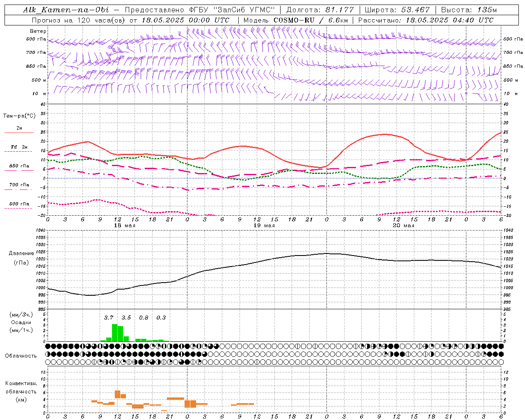Click the Конвективн. label
525x420 pixels.
click(x=21, y=383)
